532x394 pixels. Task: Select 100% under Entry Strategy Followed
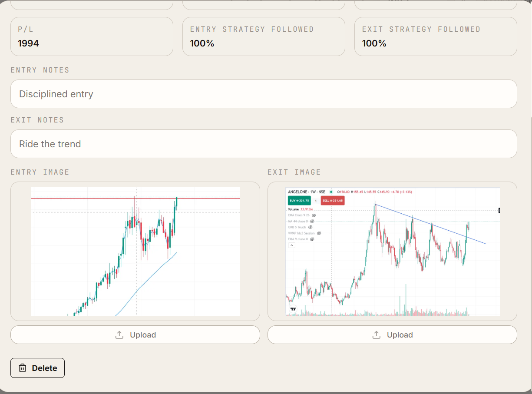click(202, 43)
